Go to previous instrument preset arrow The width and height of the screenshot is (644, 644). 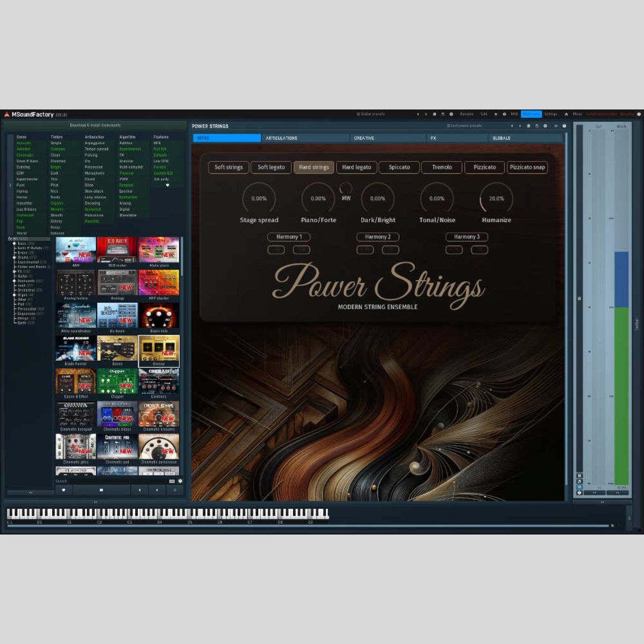(x=512, y=126)
